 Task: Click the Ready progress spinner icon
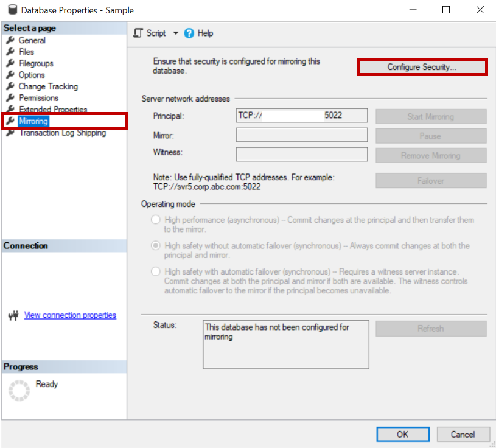(x=19, y=390)
